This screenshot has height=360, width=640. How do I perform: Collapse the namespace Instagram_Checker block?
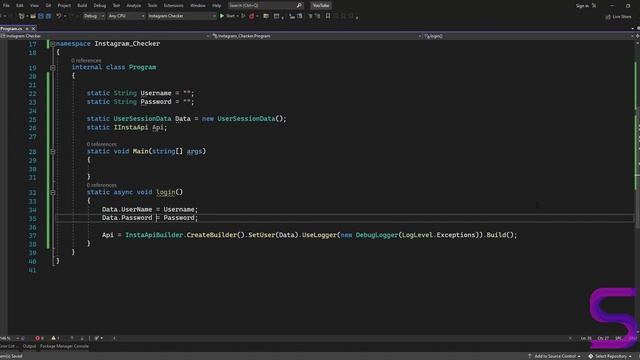pyautogui.click(x=53, y=44)
